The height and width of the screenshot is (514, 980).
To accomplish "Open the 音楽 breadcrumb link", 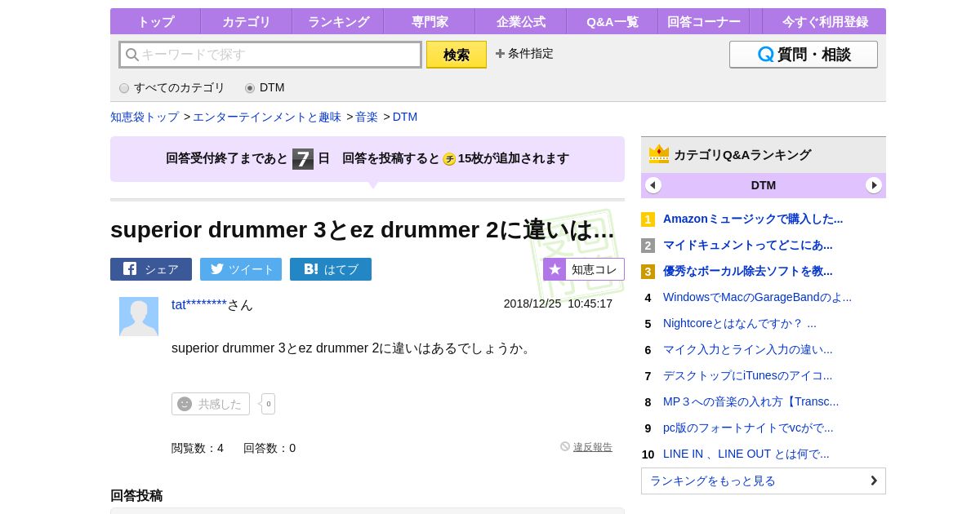I will (x=367, y=117).
